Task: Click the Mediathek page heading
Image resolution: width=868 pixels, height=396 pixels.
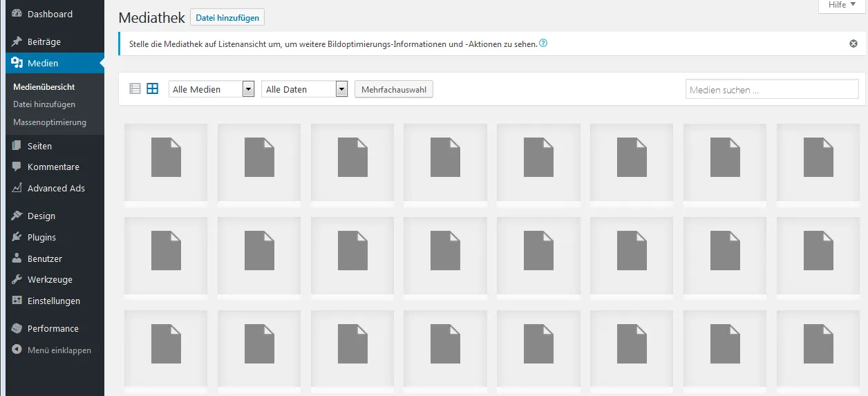Action: (x=151, y=18)
